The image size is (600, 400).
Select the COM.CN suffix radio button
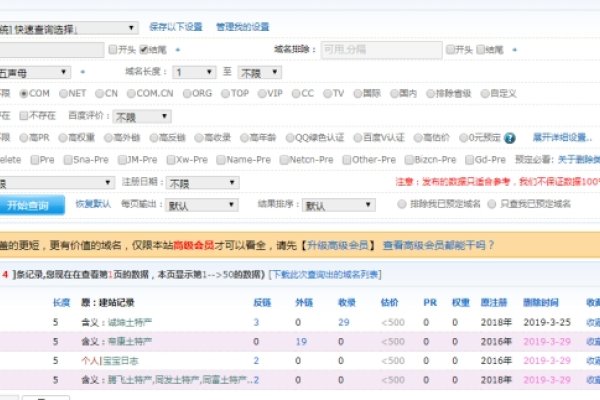(x=131, y=94)
